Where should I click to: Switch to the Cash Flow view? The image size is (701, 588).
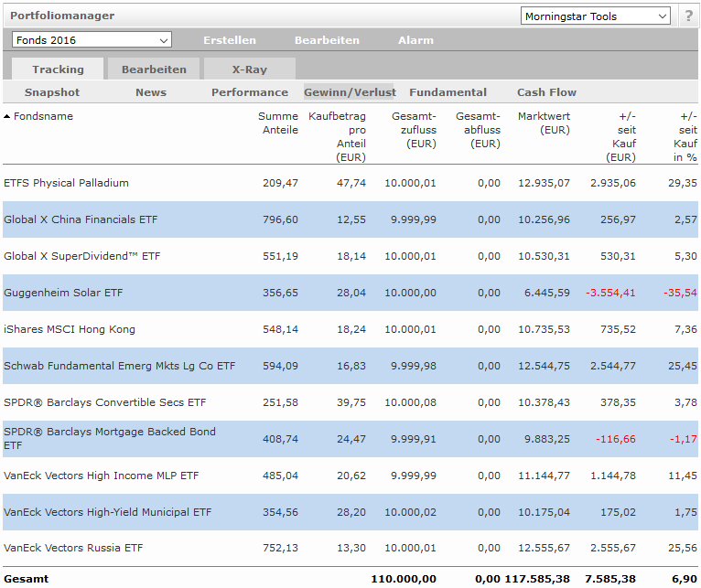546,92
